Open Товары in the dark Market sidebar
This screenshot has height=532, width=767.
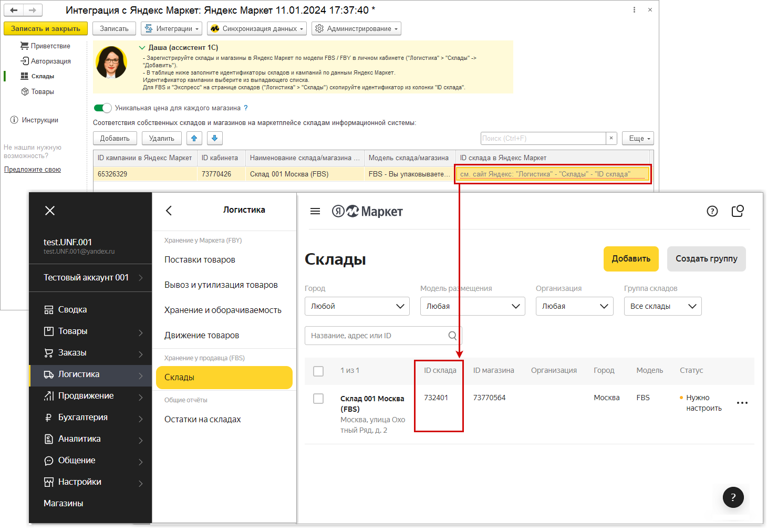[x=90, y=331]
